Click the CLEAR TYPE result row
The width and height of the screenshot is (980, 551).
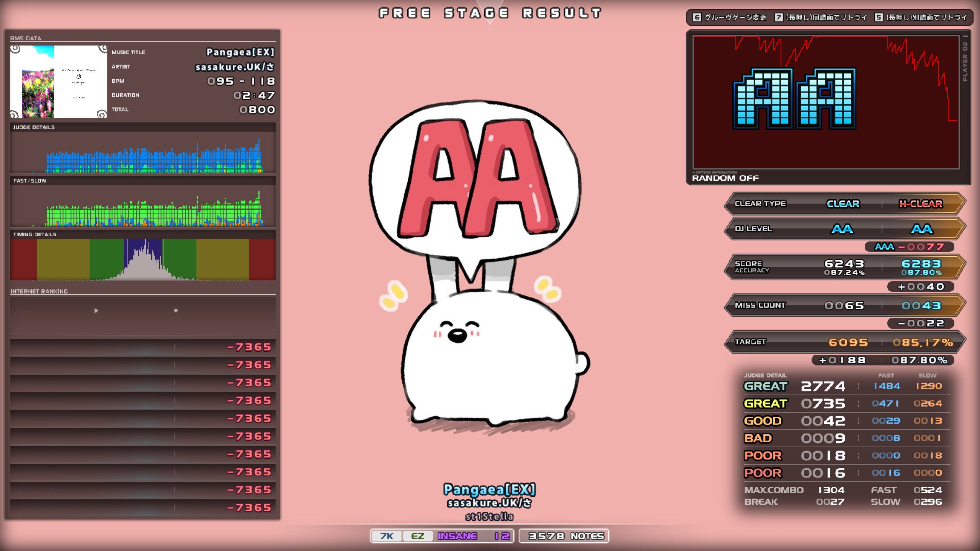tap(844, 204)
